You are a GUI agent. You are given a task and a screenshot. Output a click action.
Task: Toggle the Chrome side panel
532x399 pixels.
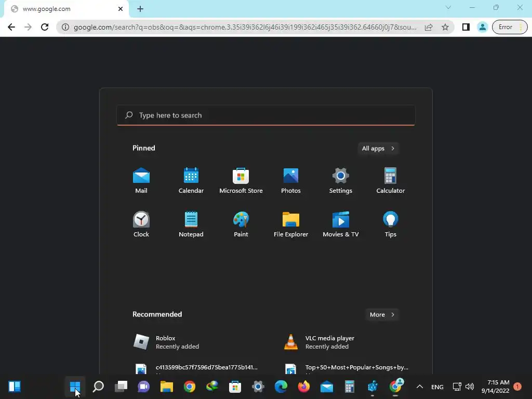pos(466,27)
